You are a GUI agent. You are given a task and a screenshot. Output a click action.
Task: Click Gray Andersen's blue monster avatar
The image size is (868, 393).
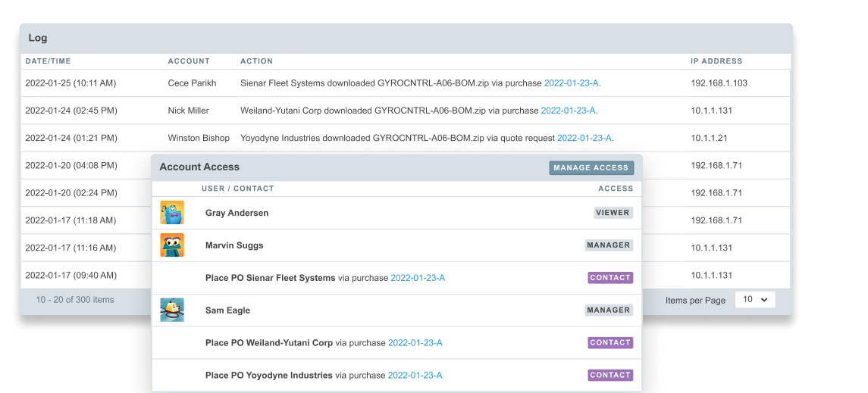coord(171,213)
